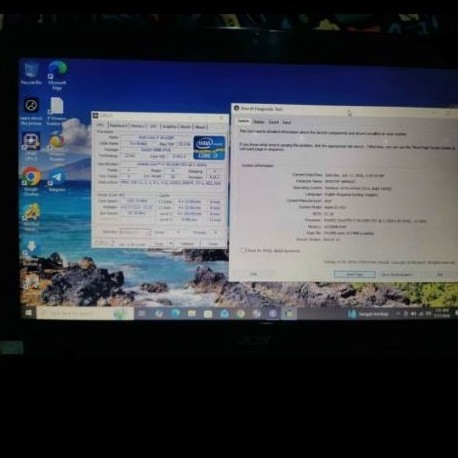Open the About tab in CPU-Z
The height and width of the screenshot is (458, 458).
tap(200, 127)
